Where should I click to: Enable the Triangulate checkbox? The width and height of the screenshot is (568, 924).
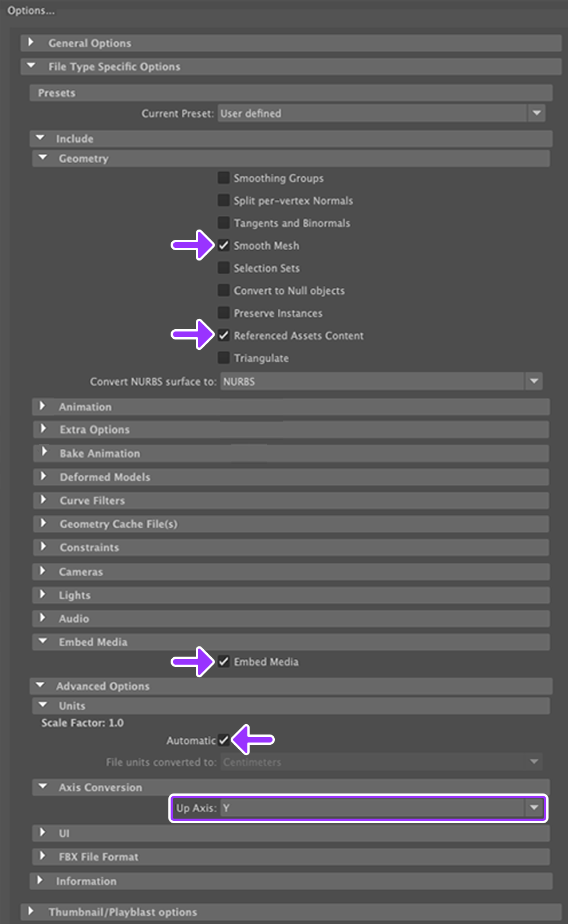click(224, 358)
